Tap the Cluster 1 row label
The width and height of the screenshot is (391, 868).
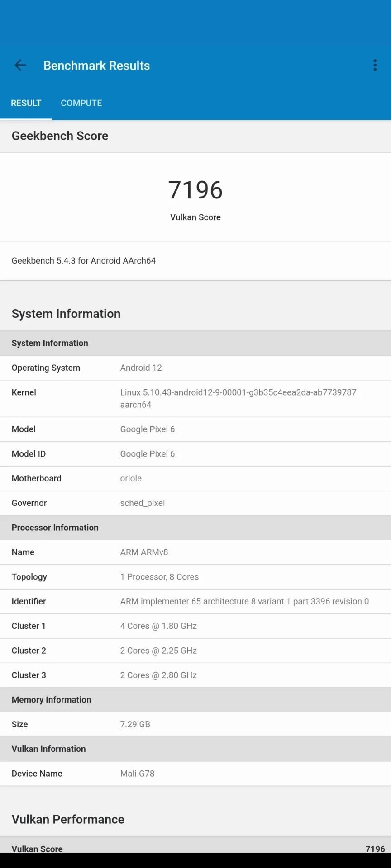click(29, 626)
